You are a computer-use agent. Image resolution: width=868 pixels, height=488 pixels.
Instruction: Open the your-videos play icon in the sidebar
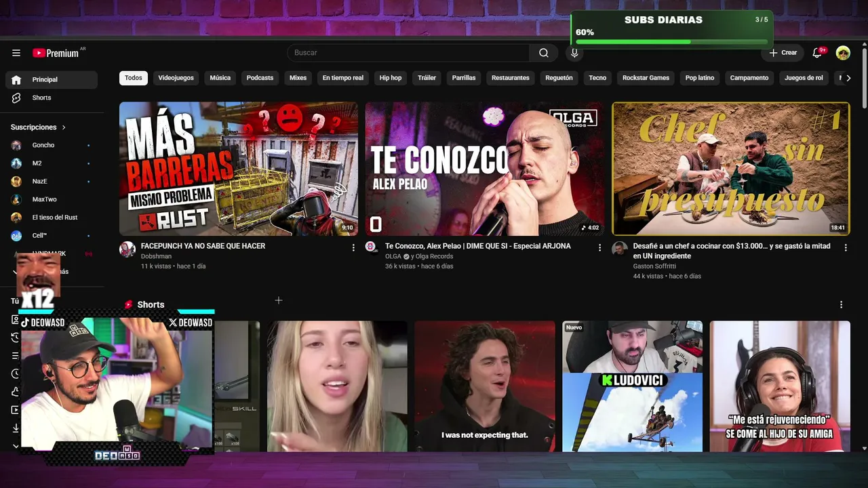[16, 410]
